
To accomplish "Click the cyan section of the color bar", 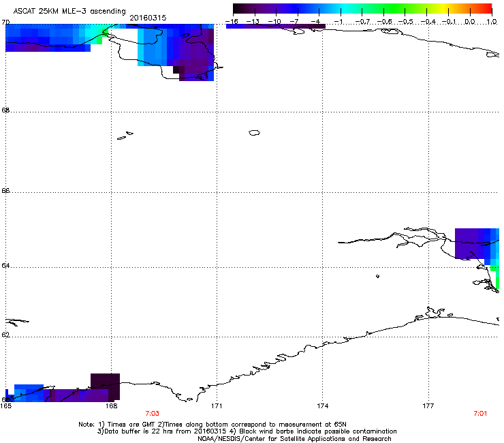I will pyautogui.click(x=345, y=9).
